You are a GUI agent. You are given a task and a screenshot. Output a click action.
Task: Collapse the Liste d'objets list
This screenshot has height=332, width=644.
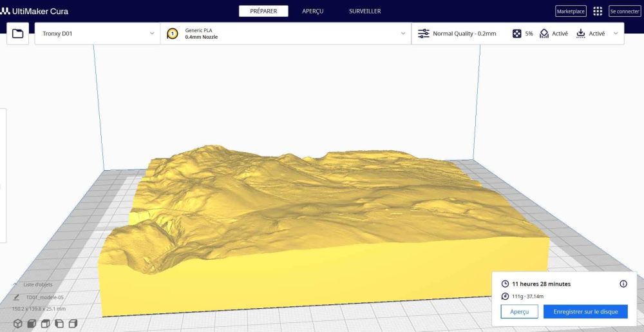(15, 284)
